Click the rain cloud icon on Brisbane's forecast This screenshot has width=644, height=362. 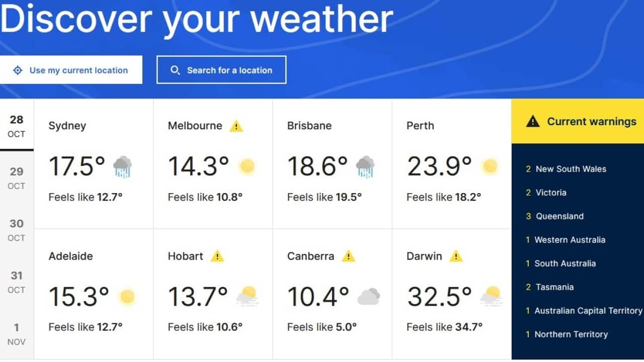[x=364, y=166]
